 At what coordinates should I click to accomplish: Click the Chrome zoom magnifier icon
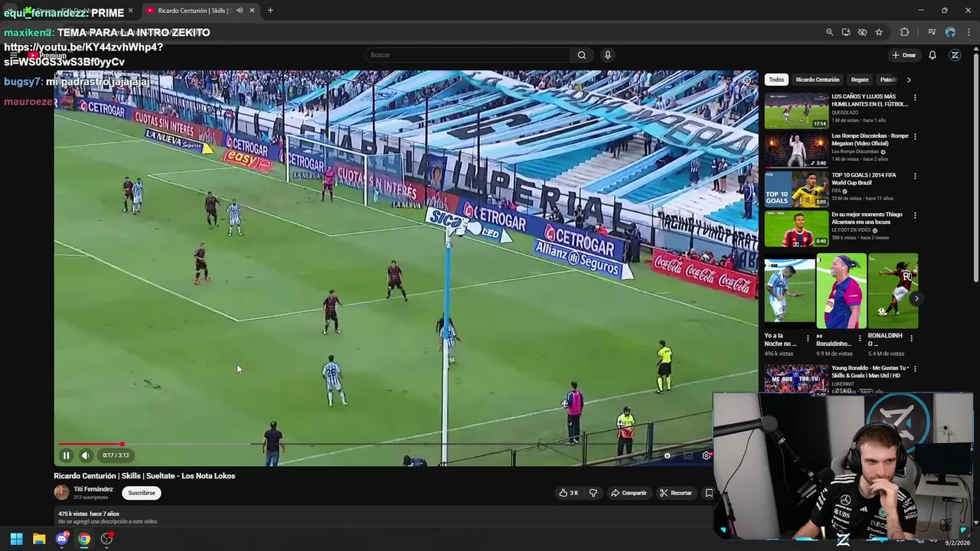(x=829, y=32)
